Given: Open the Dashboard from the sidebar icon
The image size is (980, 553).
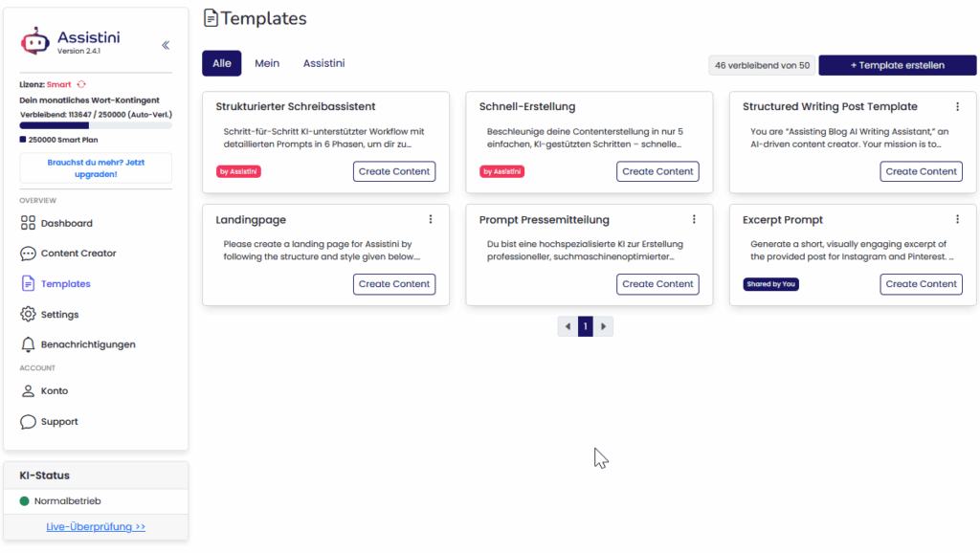Looking at the screenshot, I should point(27,223).
